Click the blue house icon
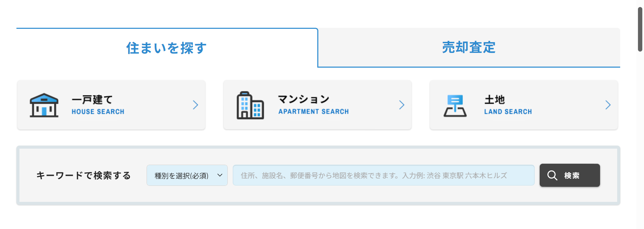This screenshot has height=229, width=644. (x=44, y=105)
